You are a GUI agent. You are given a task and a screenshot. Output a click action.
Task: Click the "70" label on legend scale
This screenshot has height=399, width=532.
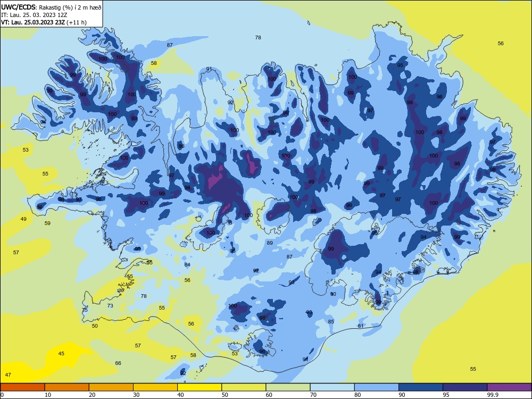(313, 395)
